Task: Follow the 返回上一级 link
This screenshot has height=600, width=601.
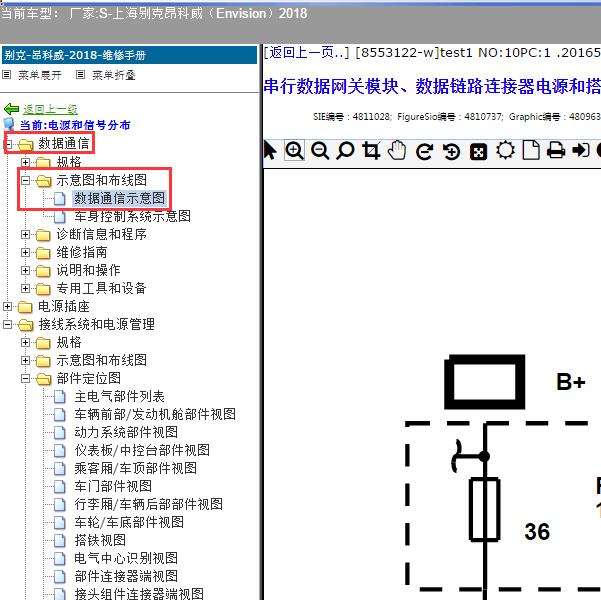Action: (50, 109)
